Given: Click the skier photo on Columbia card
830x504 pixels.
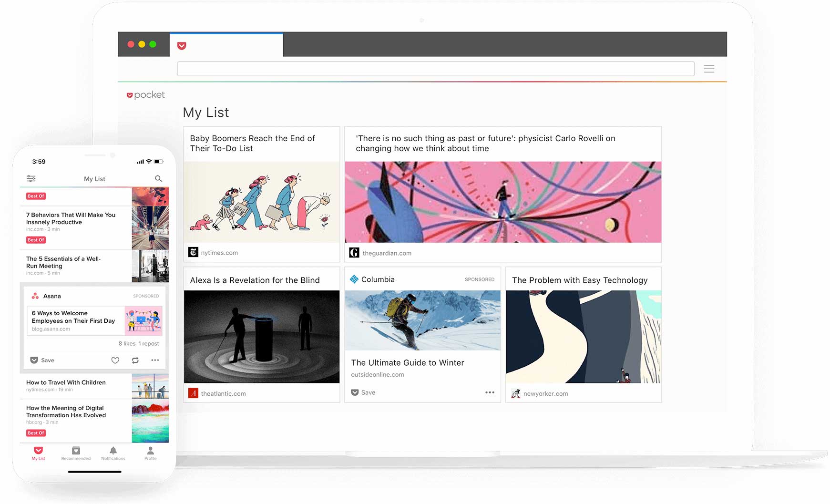Looking at the screenshot, I should [x=422, y=320].
